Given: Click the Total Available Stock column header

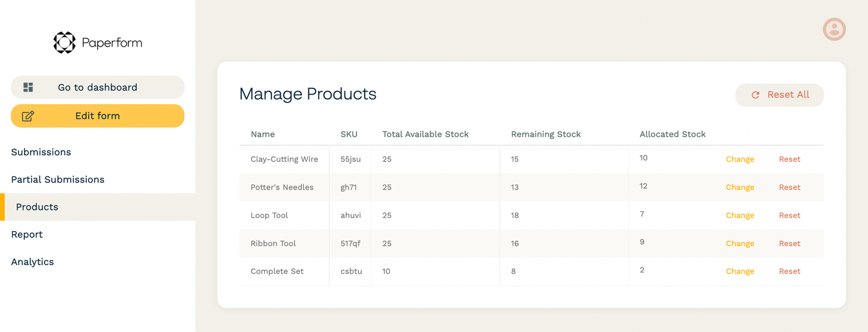Looking at the screenshot, I should pos(425,134).
